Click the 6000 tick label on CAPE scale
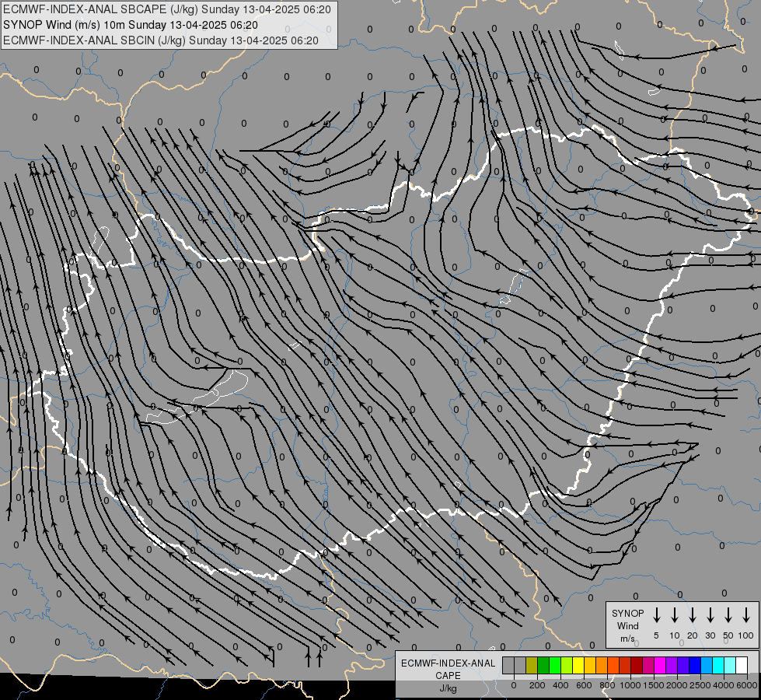Image resolution: width=761 pixels, height=700 pixels. point(747,685)
